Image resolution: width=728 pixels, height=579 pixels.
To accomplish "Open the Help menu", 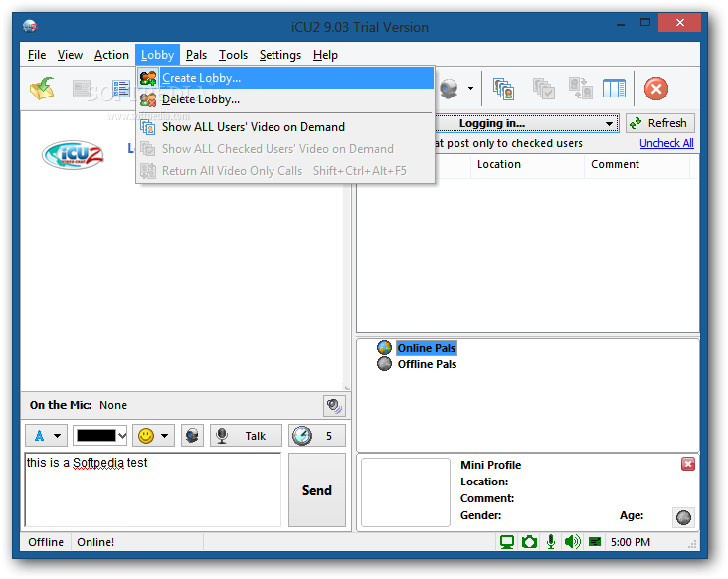I will tap(325, 55).
